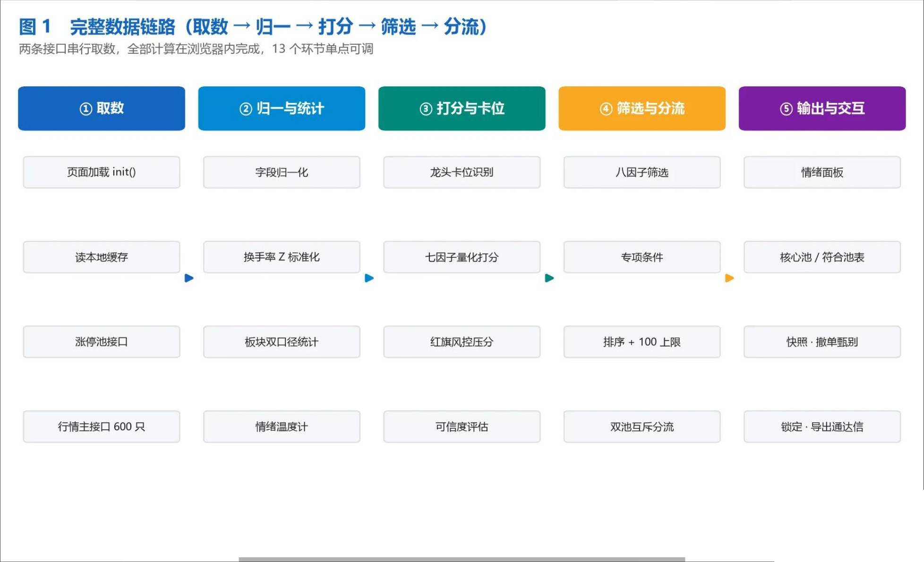The height and width of the screenshot is (562, 924).
Task: Click the 快照 · 撤单甄别 node
Action: click(x=822, y=341)
